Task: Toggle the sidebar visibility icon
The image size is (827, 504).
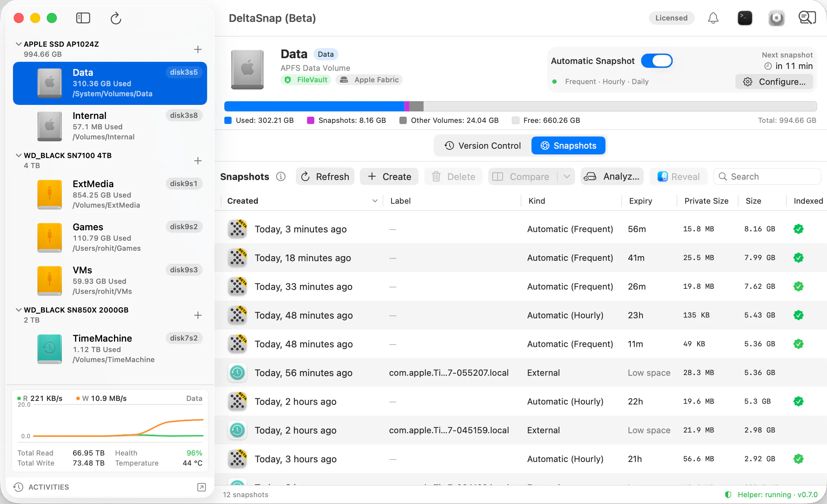Action: point(83,18)
